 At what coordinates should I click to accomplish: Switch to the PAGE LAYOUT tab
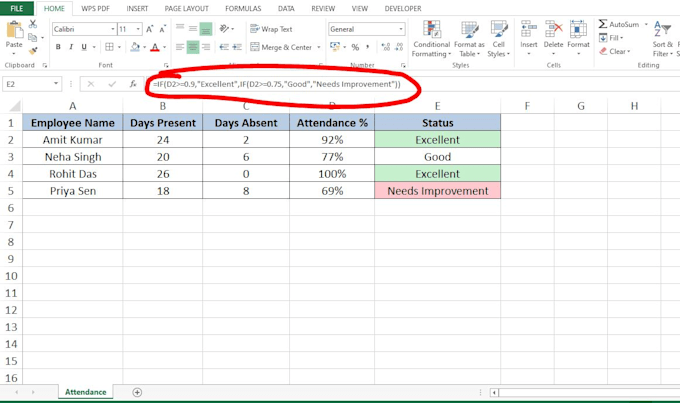[x=186, y=8]
